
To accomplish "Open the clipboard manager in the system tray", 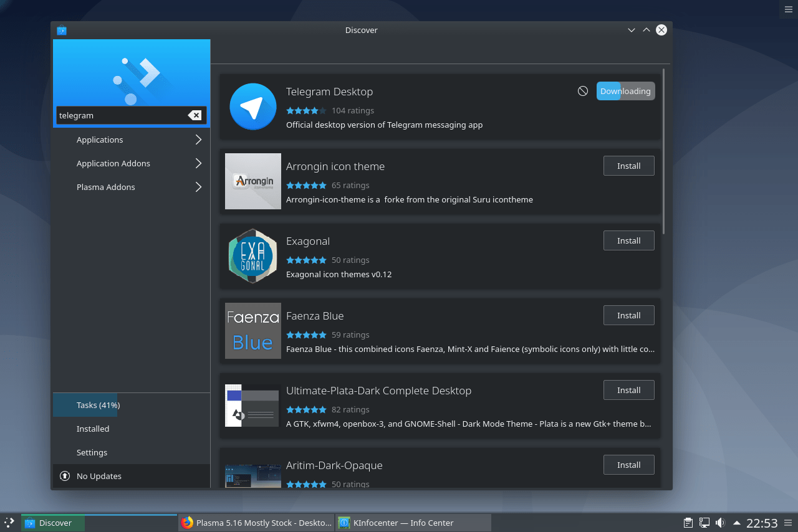I will (x=688, y=523).
